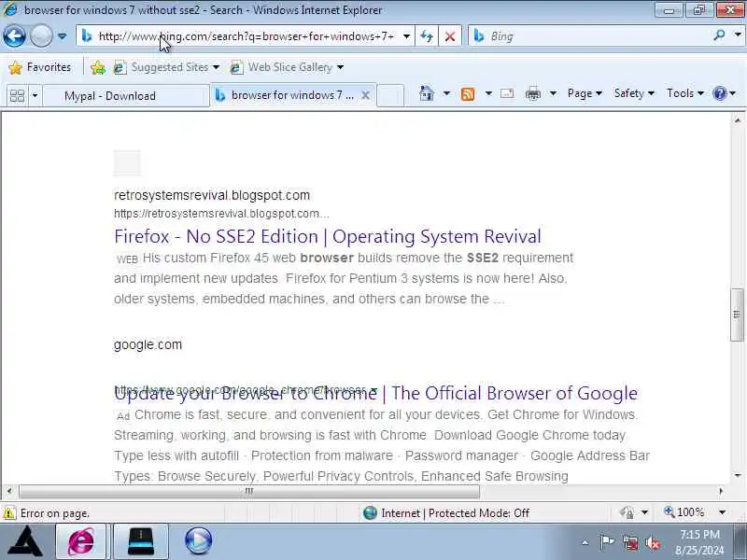The height and width of the screenshot is (560, 747).
Task: Click the red Stop loading icon
Action: [450, 36]
